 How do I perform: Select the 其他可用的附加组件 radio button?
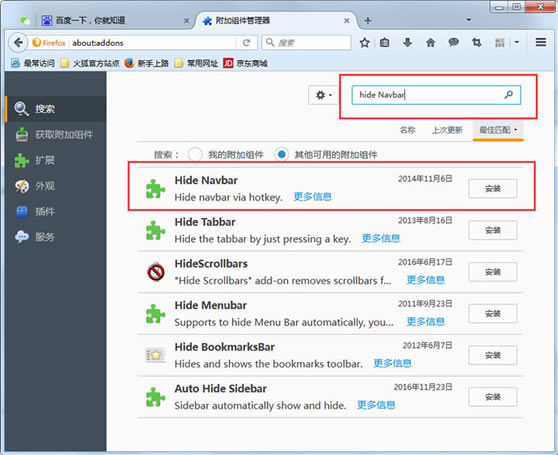[281, 154]
